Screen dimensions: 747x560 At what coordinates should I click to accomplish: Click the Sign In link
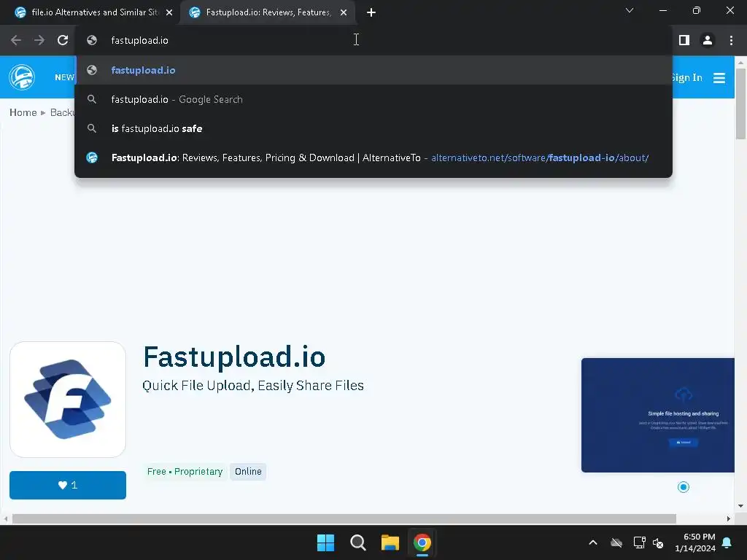(x=687, y=77)
